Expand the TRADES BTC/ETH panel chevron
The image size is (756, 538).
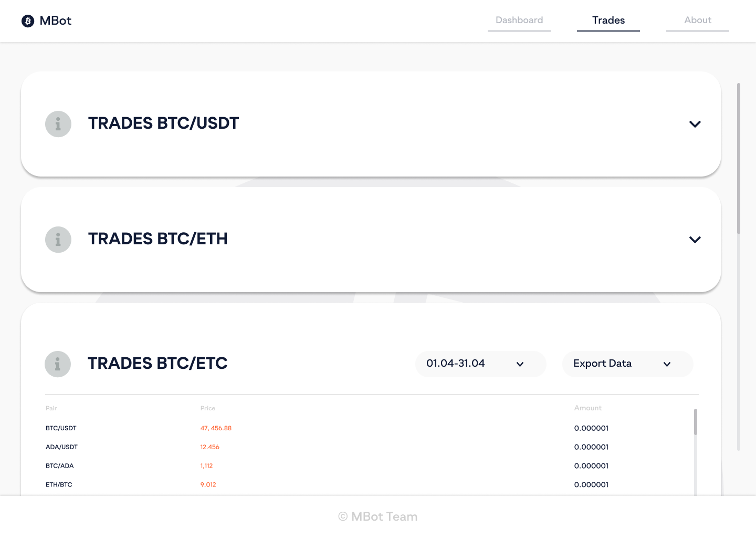click(695, 240)
